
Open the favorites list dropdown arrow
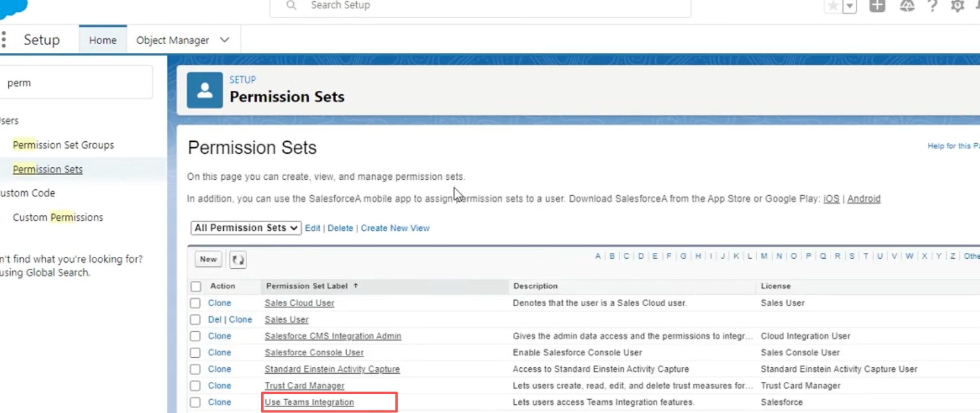point(849,6)
